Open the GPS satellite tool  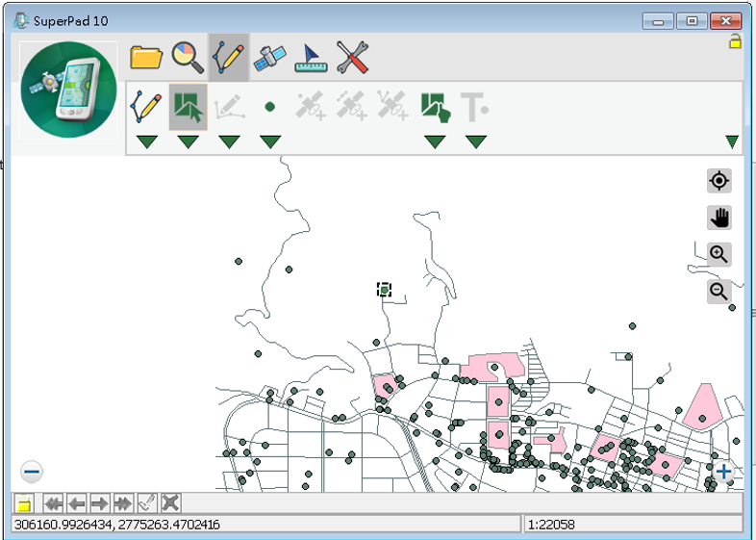pyautogui.click(x=270, y=59)
